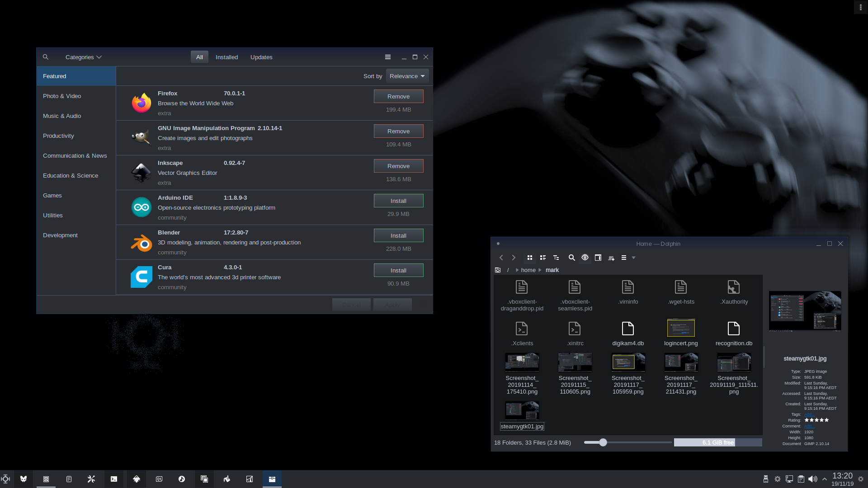This screenshot has width=868, height=488.
Task: Go forward in Dolphin
Action: [x=514, y=258]
